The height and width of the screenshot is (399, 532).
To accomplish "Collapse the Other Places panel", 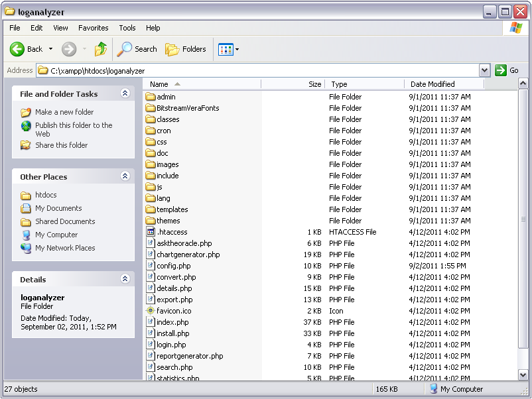I will 125,176.
